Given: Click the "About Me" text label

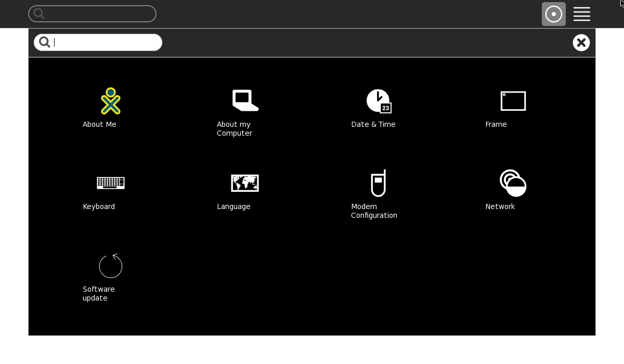Looking at the screenshot, I should 99,124.
